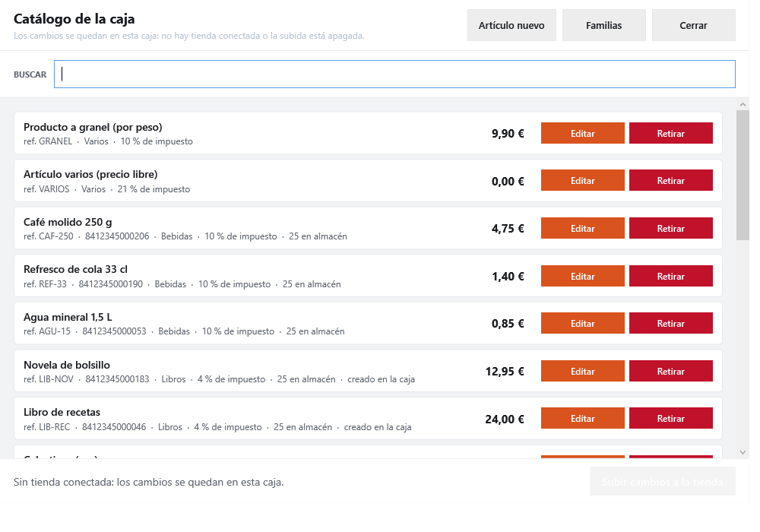Edit Libro de recetas
The image size is (760, 532).
pos(583,418)
